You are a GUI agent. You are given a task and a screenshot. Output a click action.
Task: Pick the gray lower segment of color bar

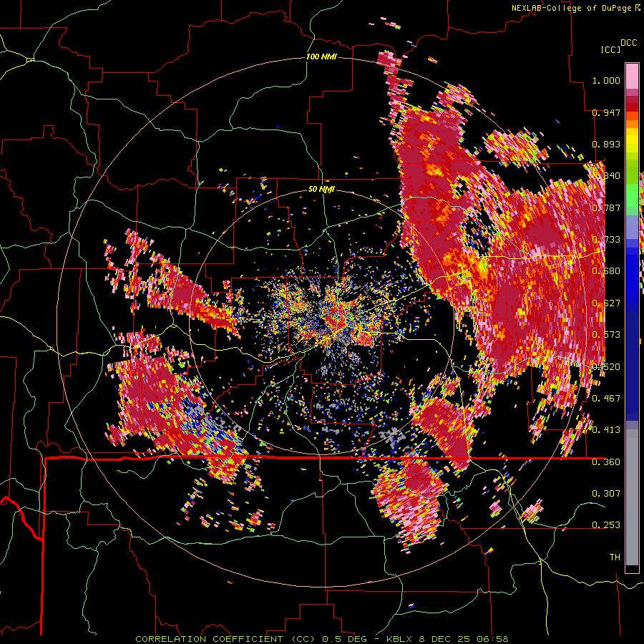[632, 497]
